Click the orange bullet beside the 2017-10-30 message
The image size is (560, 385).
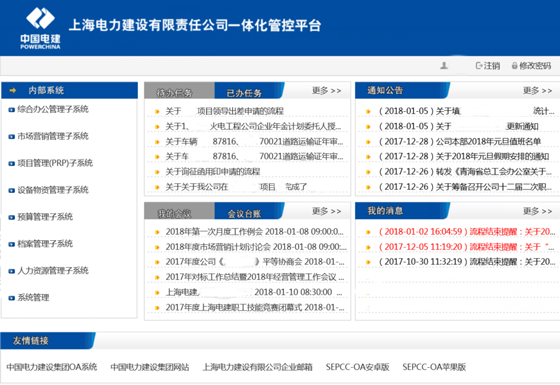[368, 262]
